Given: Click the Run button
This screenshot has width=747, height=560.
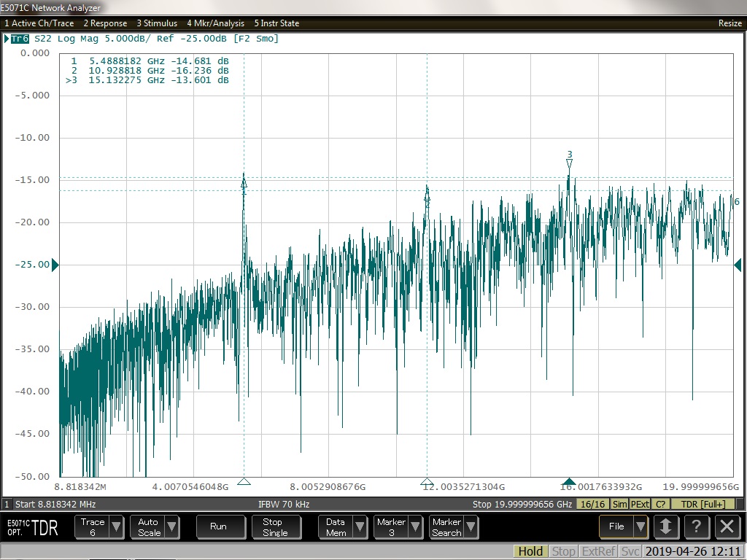Looking at the screenshot, I should click(218, 526).
